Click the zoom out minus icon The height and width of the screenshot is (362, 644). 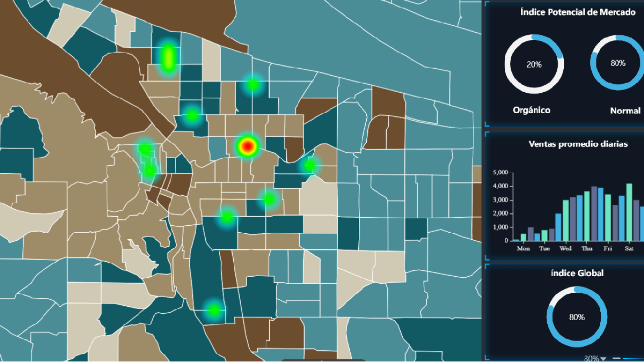[x=616, y=358]
